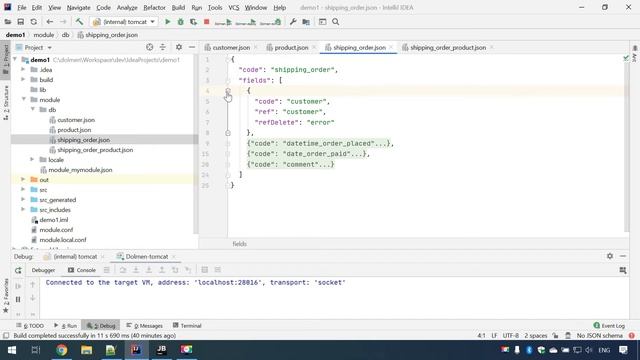Expand the .idea folder
Viewport: 640px width, 360px height.
(23, 70)
